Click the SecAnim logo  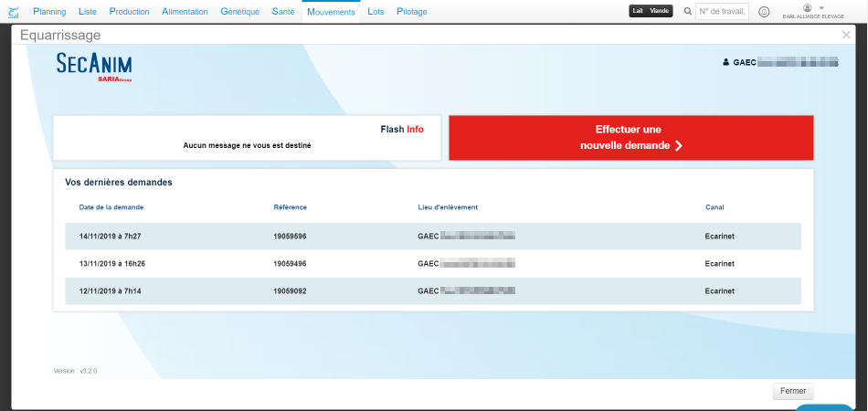tap(94, 67)
